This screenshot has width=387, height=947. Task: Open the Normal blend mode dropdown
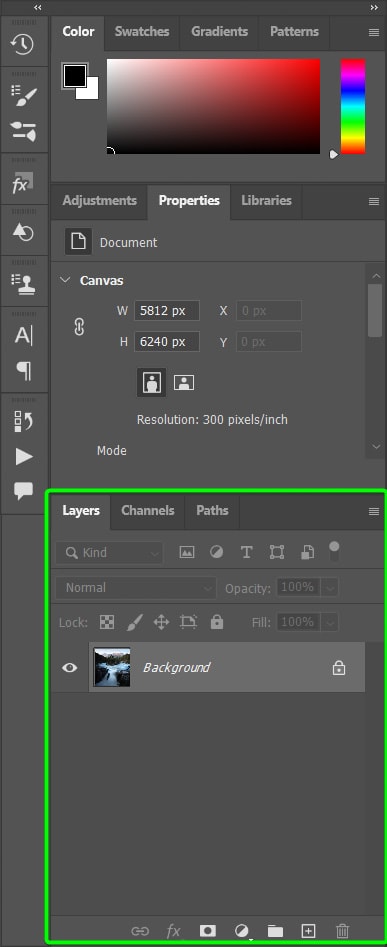[135, 588]
